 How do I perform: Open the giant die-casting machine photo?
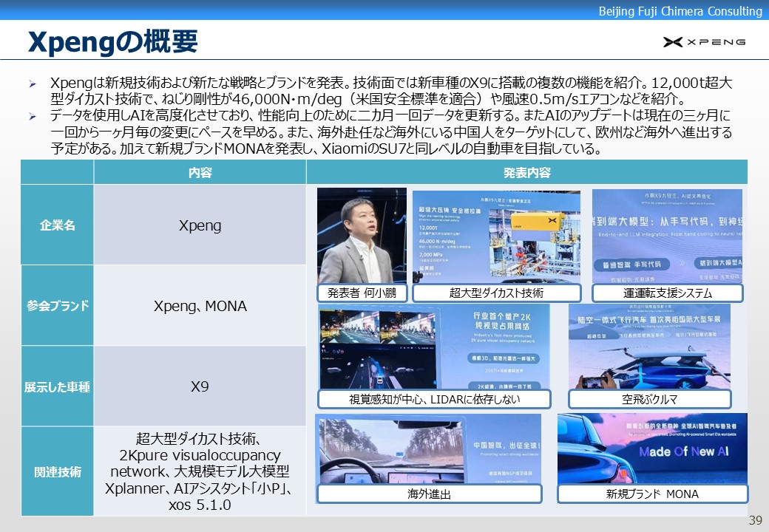tap(496, 237)
